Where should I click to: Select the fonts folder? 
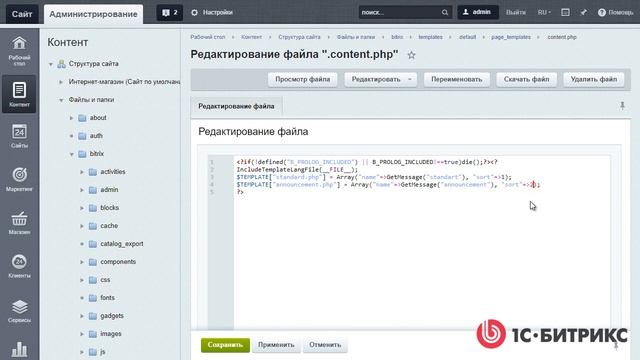pyautogui.click(x=107, y=298)
